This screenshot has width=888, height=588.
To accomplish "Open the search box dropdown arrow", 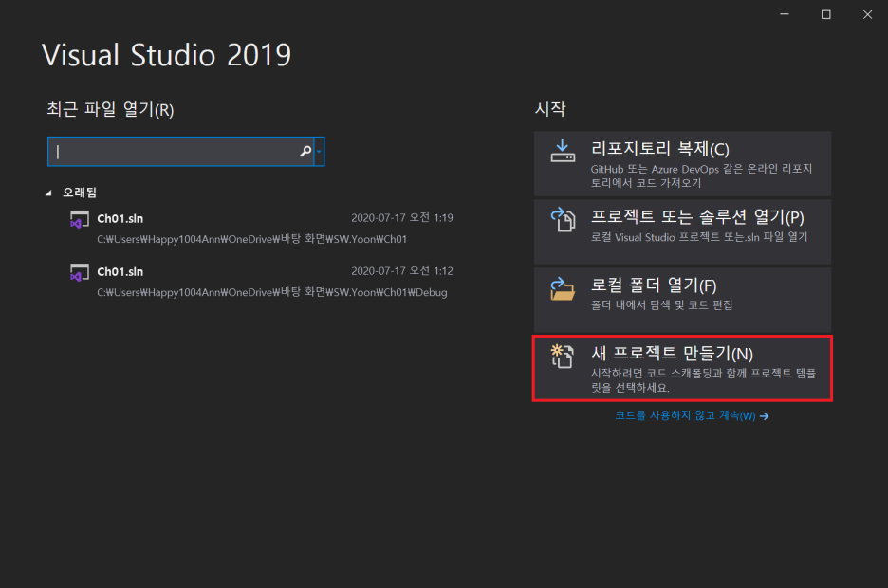I will tap(319, 151).
